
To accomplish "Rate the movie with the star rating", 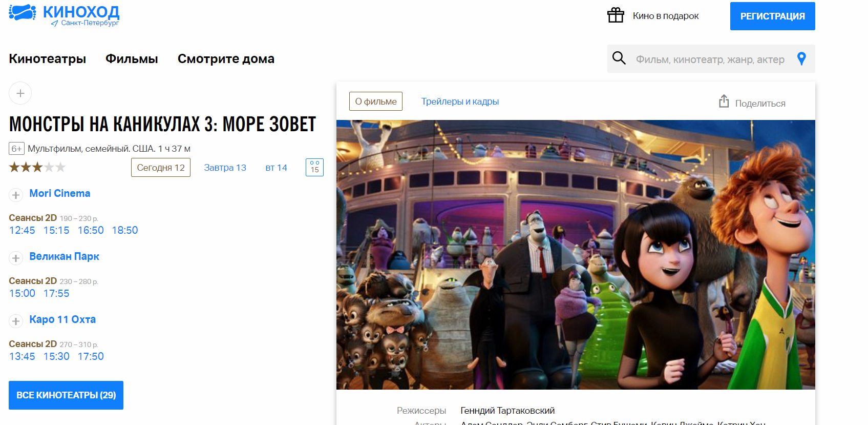I will click(37, 167).
